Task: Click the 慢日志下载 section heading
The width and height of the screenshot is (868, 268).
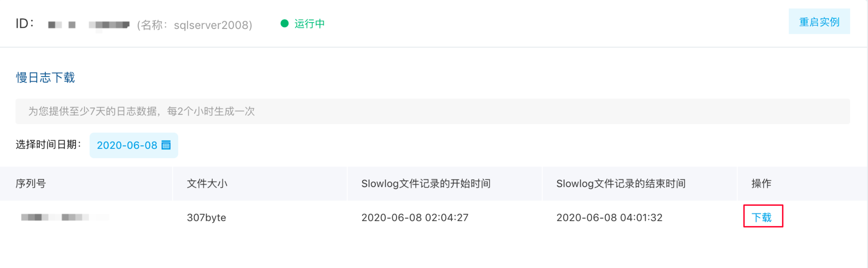Action: click(45, 77)
